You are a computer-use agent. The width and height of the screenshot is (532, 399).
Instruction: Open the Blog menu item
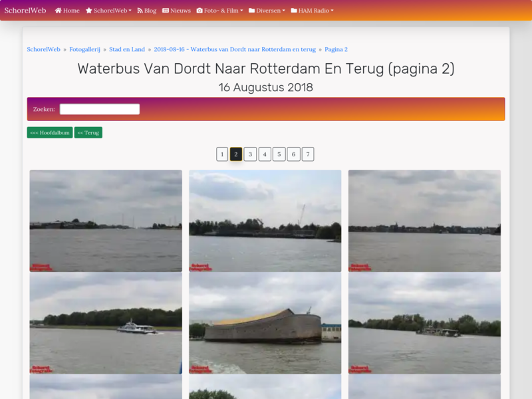coord(147,11)
